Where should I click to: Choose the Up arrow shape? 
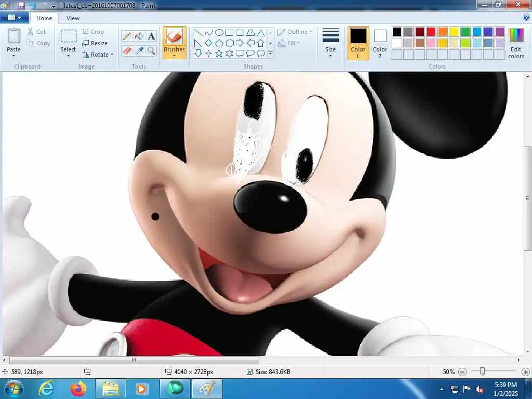click(261, 43)
